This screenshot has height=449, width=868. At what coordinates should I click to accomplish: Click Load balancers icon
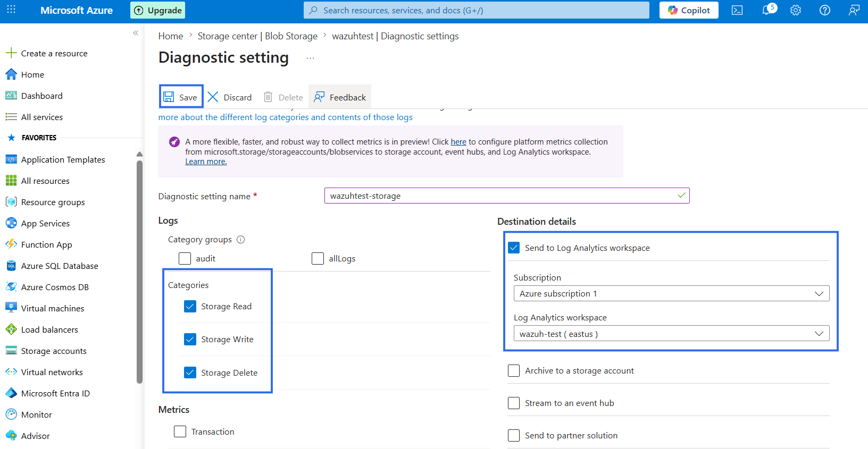tap(11, 329)
